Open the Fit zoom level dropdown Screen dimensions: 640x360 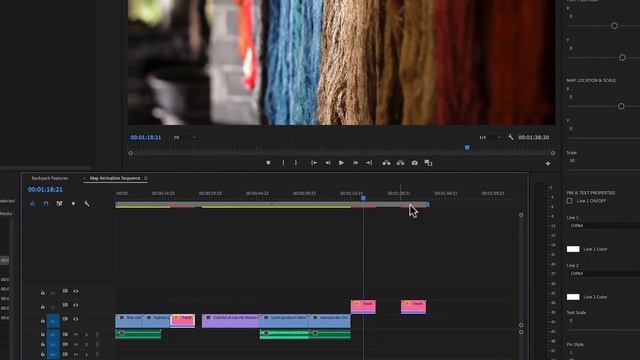click(x=184, y=138)
